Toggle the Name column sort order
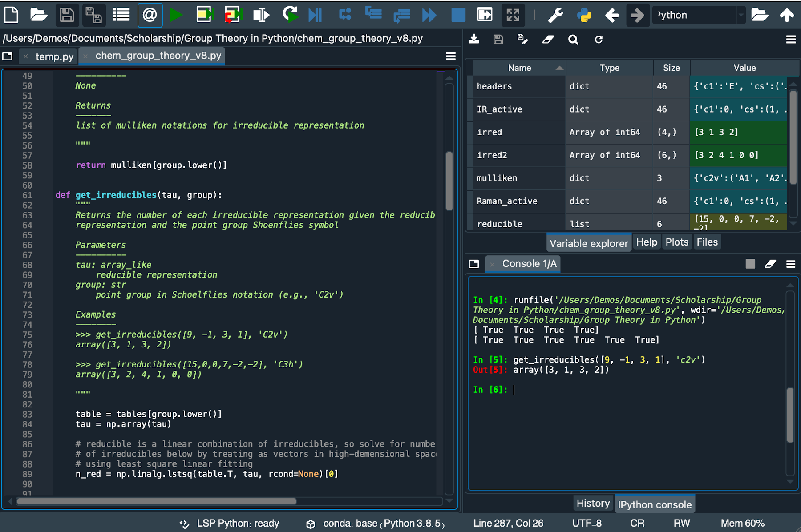 tap(519, 68)
